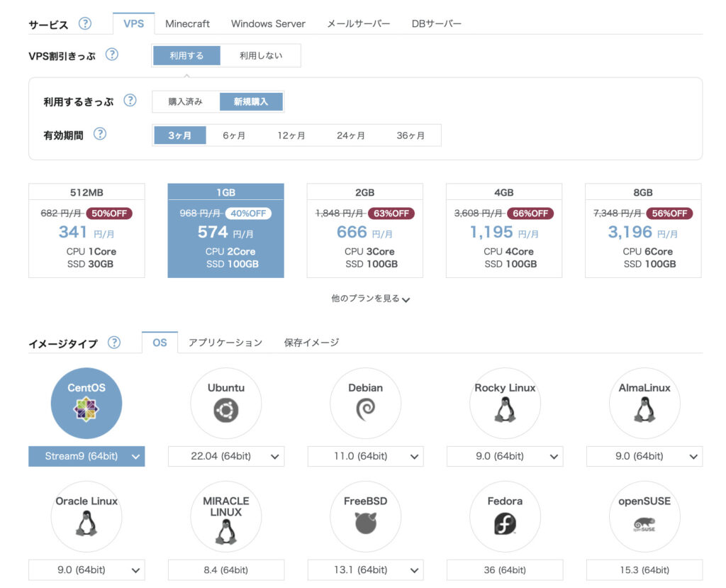Choose the 1GB plan card
This screenshot has width=726, height=588.
click(x=226, y=231)
